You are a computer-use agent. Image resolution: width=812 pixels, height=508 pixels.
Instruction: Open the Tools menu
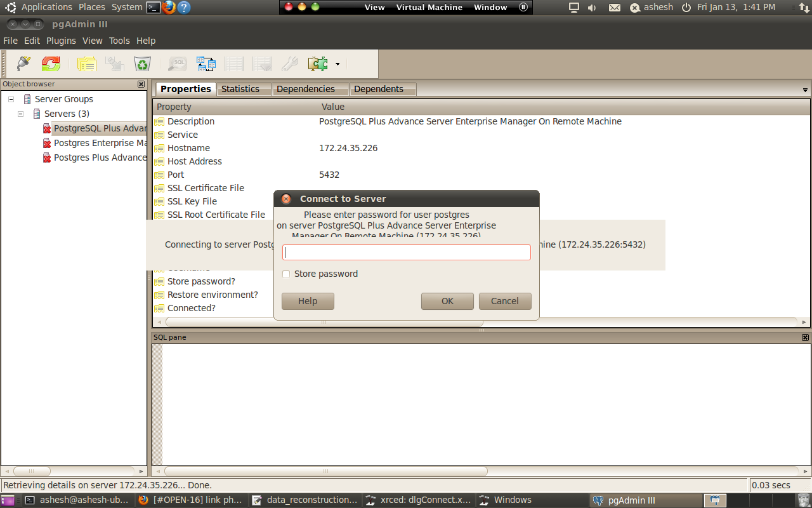coord(119,41)
